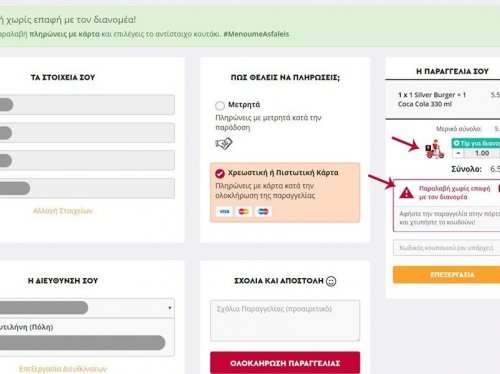The image size is (500, 374).
Task: Click the info icon on Tip label
Action: 456,143
